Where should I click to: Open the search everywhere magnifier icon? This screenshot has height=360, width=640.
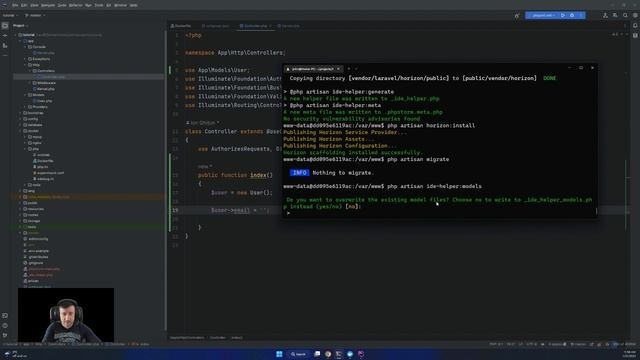(625, 16)
